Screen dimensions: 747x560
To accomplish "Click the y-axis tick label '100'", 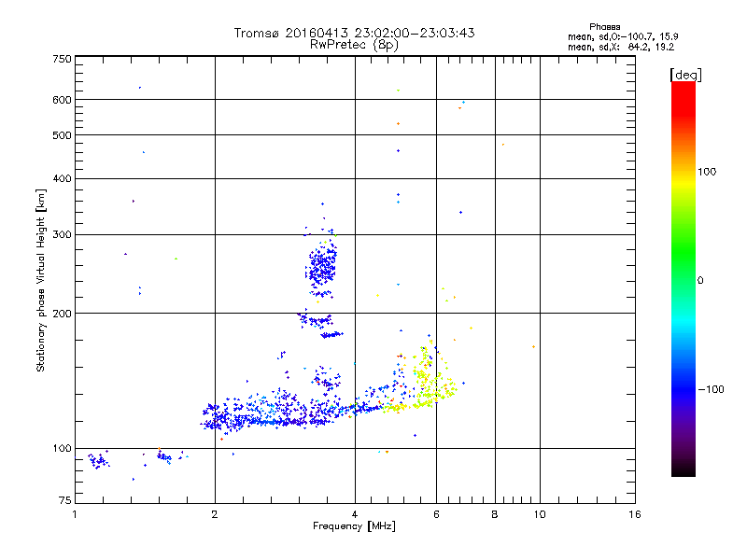I will [x=62, y=448].
